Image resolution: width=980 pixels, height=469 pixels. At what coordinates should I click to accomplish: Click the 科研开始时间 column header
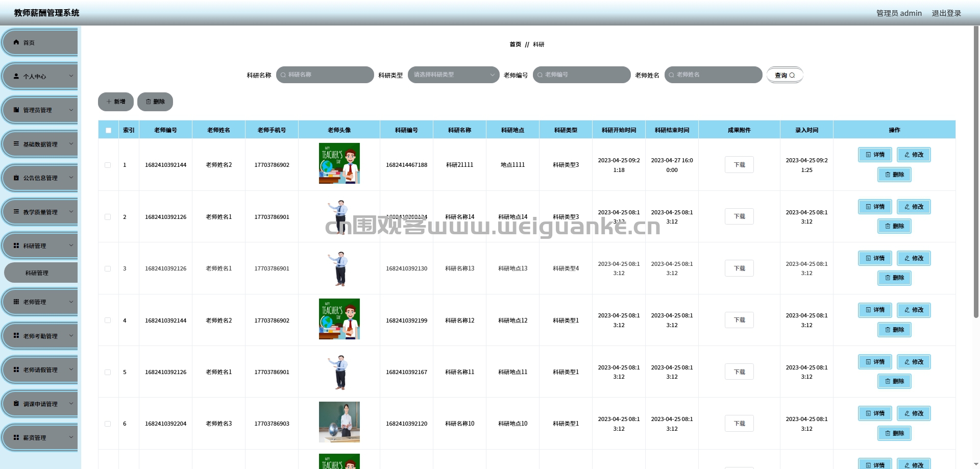tap(619, 130)
